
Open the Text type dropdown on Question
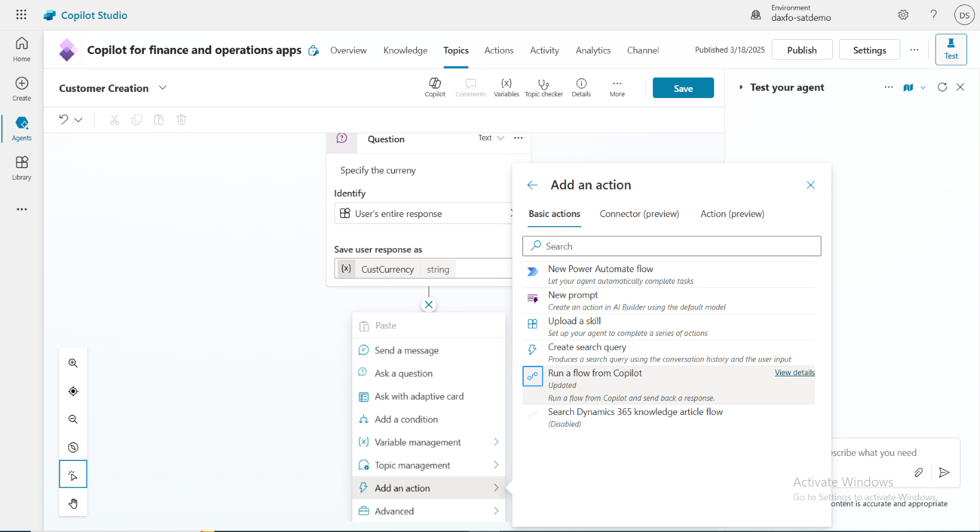click(491, 138)
